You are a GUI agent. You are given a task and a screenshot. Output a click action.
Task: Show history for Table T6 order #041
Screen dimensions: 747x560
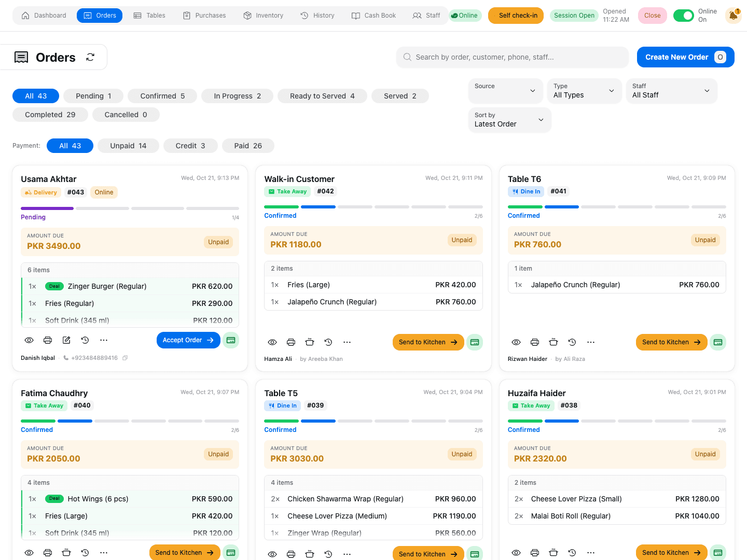[x=572, y=342]
